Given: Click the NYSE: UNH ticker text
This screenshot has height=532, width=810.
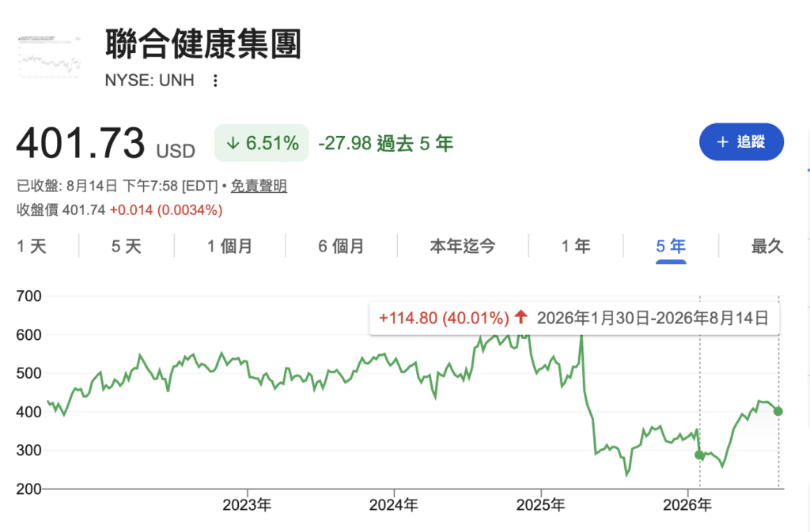Looking at the screenshot, I should click(150, 81).
